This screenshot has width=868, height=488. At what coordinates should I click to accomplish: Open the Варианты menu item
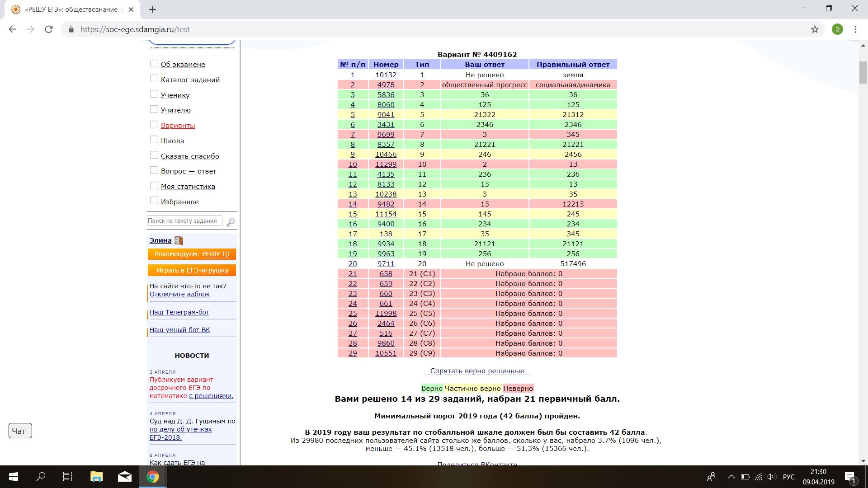tap(178, 126)
